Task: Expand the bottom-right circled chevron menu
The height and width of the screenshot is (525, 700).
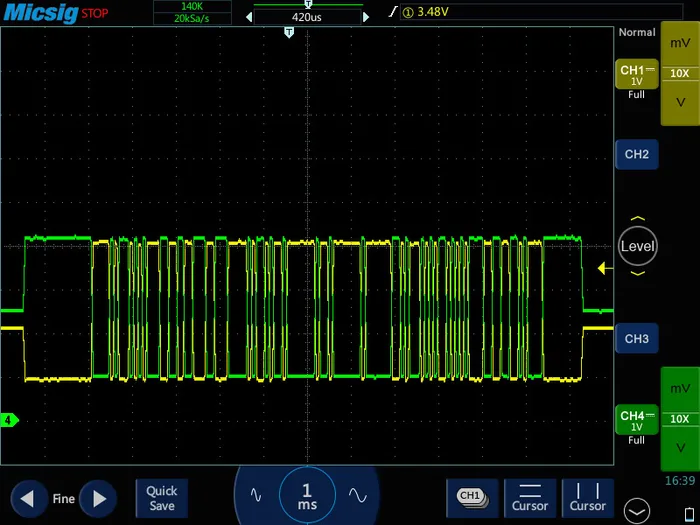Action: [636, 509]
